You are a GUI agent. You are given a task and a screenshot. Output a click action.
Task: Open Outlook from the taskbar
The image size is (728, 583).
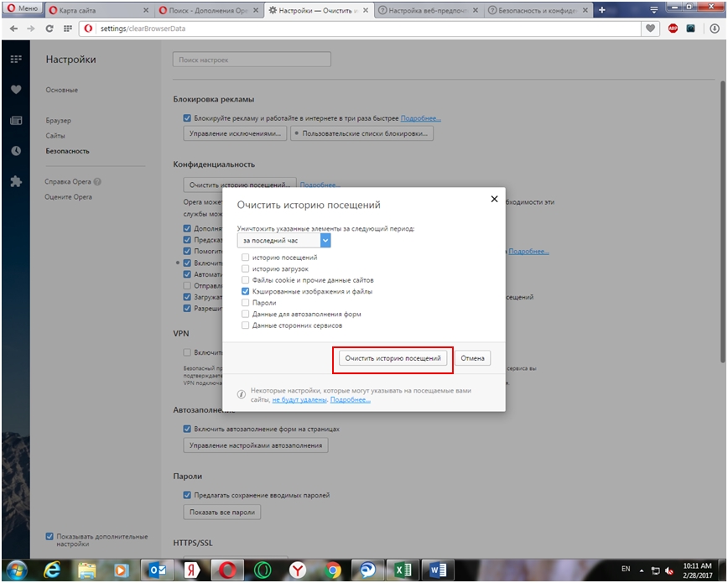coord(157,570)
